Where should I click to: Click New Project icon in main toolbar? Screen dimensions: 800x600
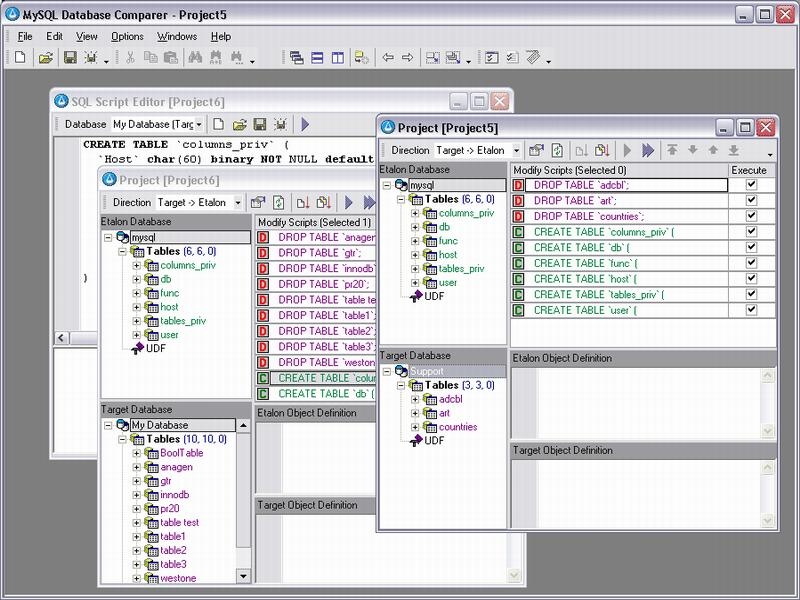click(20, 58)
